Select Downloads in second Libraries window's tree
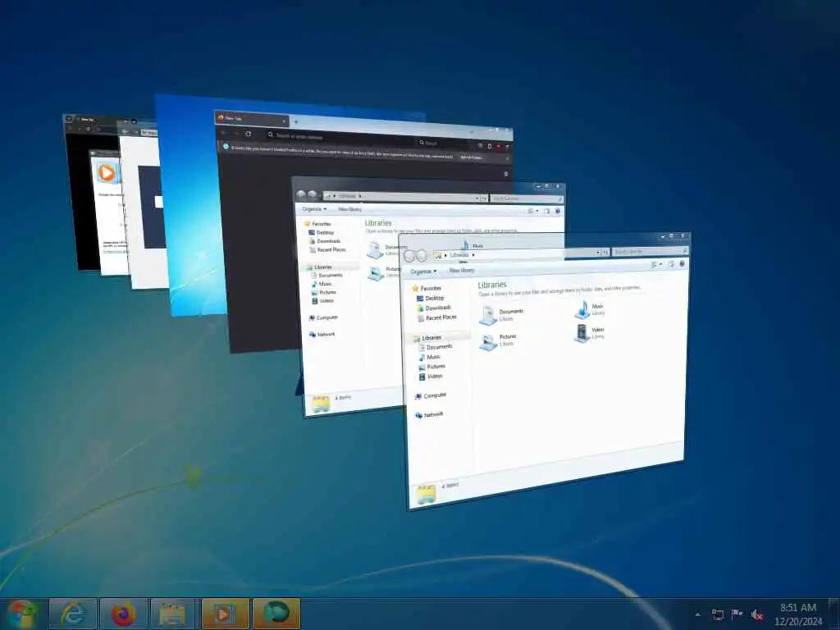The height and width of the screenshot is (630, 840). tap(325, 241)
